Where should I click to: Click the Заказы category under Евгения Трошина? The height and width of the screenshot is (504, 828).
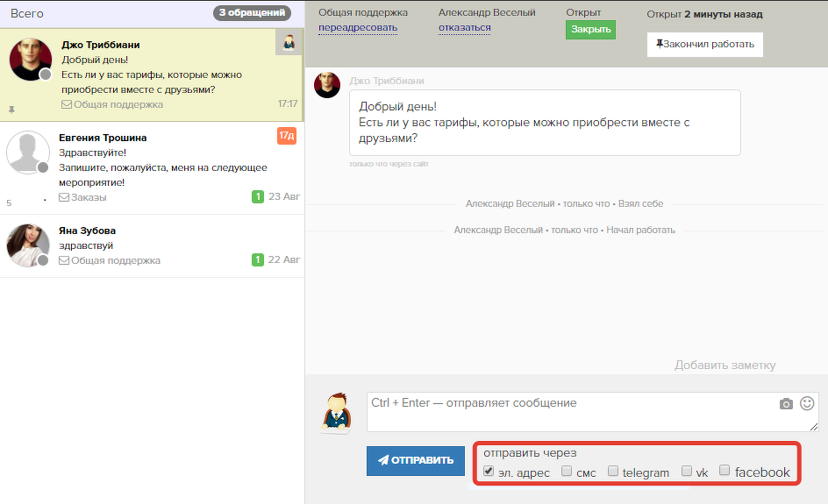(x=89, y=197)
